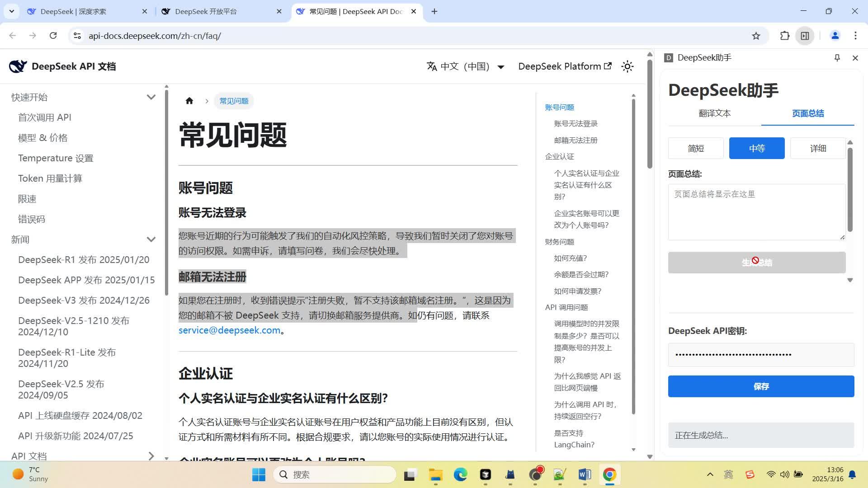868x488 pixels.
Task: Click the home breadcrumb icon
Action: [189, 101]
